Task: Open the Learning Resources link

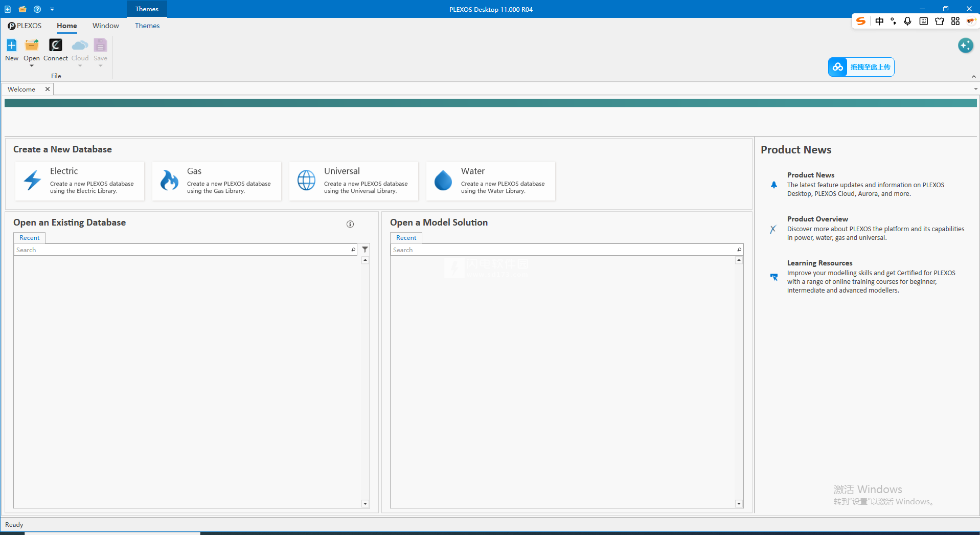Action: click(x=819, y=263)
